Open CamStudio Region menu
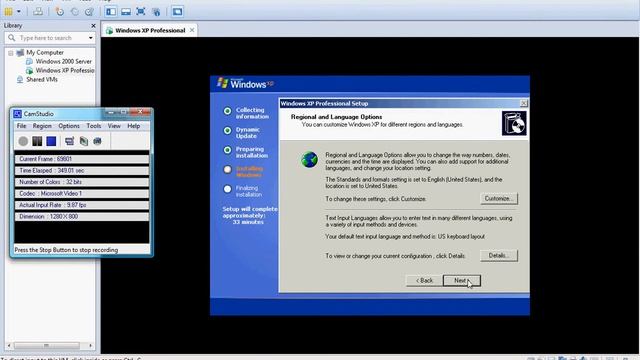This screenshot has width=640, height=360. [x=42, y=126]
